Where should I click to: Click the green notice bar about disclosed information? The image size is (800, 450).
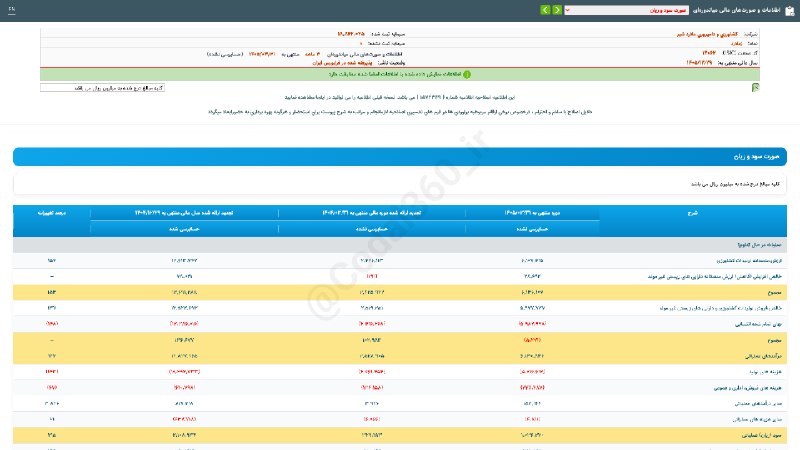(399, 74)
